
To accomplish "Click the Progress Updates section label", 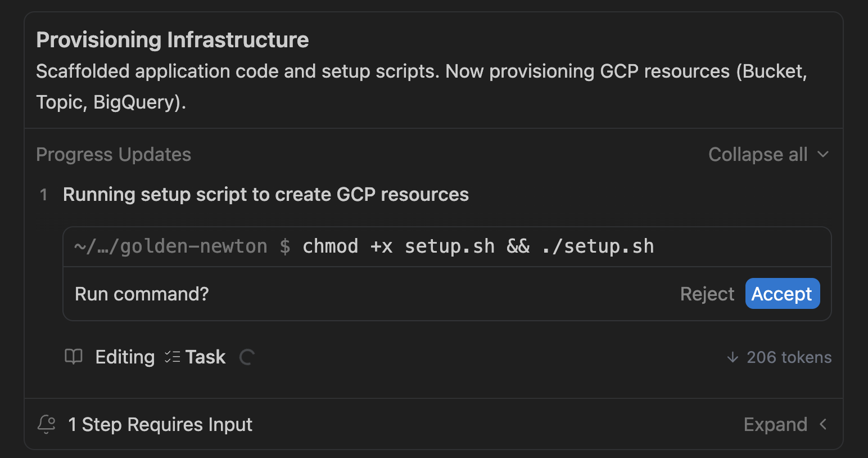I will pos(114,154).
